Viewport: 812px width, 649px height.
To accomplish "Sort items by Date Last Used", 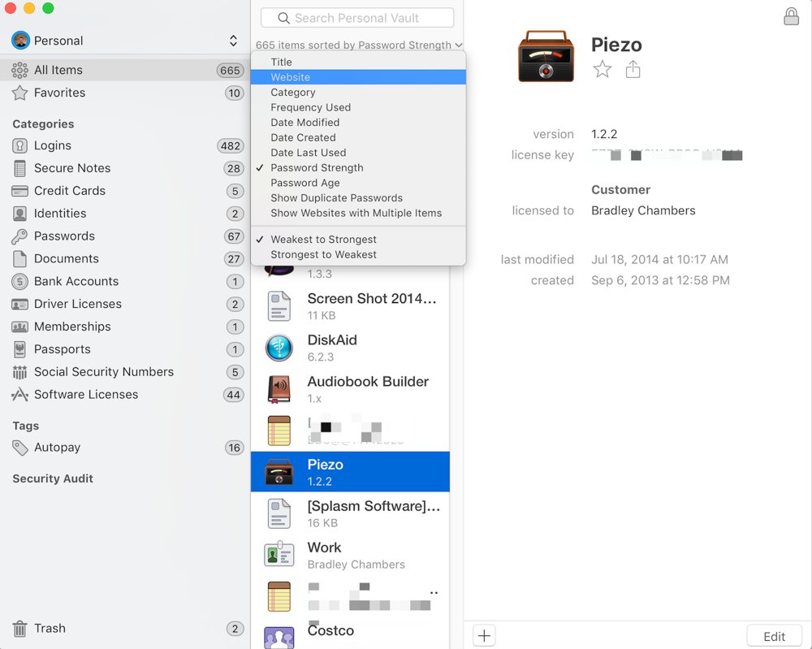I will tap(358, 152).
